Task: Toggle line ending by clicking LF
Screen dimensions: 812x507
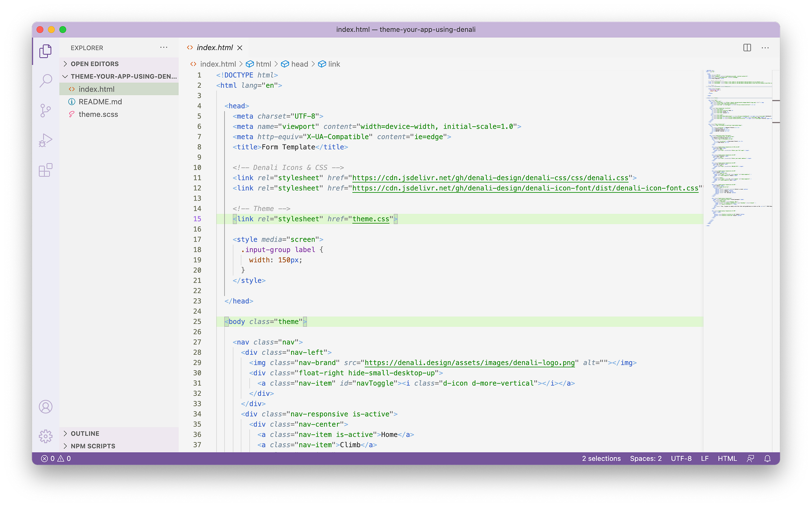Action: pyautogui.click(x=705, y=458)
